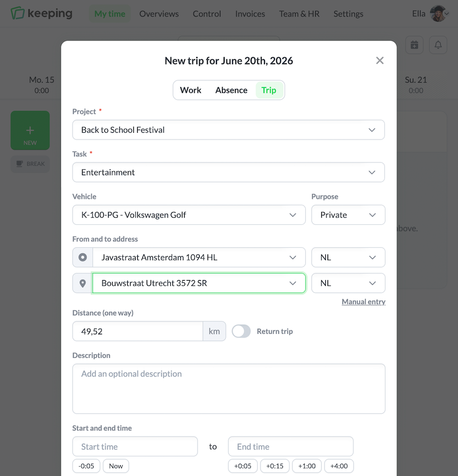The width and height of the screenshot is (458, 476).
Task: Click the -0:05 start time shortcut
Action: coord(86,466)
